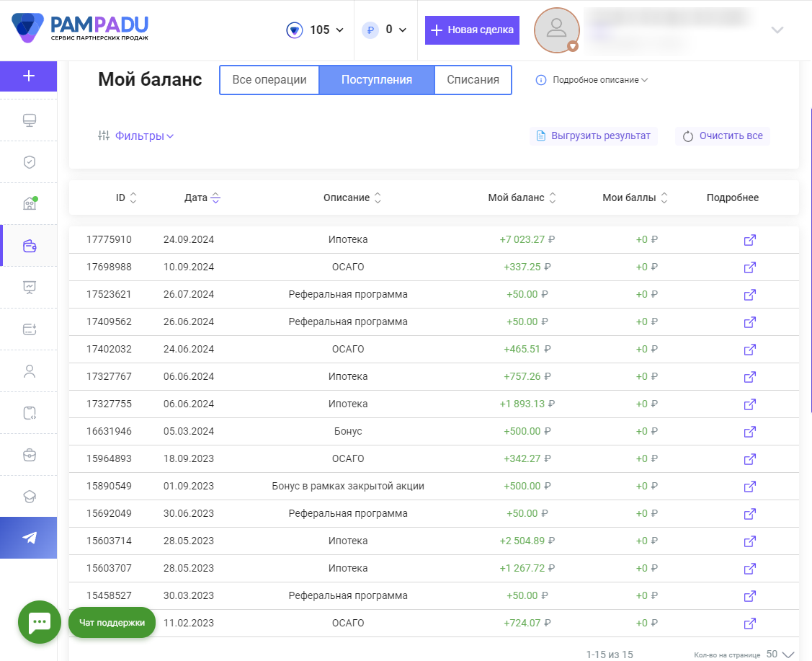Expand Подробное описание section
The height and width of the screenshot is (661, 812).
point(592,80)
